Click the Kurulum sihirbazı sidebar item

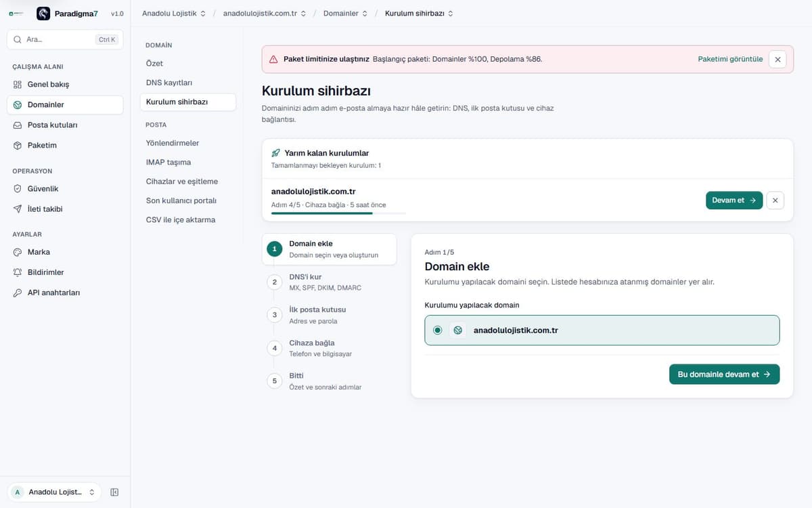coord(188,102)
